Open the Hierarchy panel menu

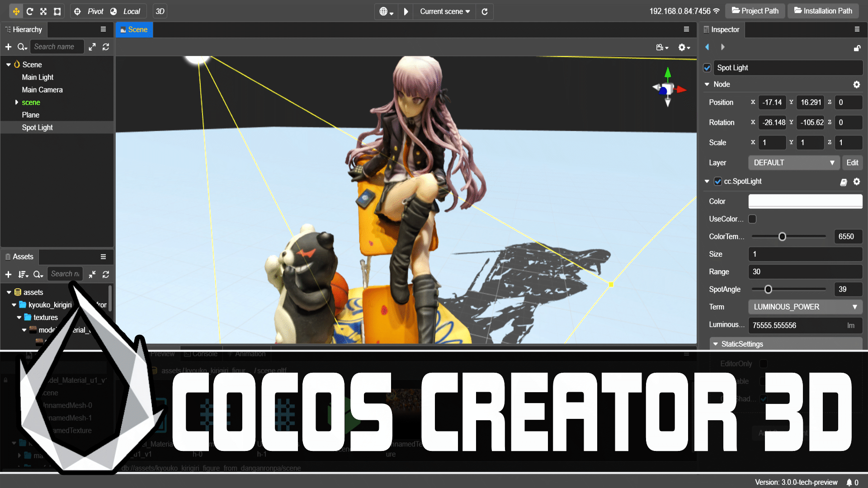(x=103, y=29)
